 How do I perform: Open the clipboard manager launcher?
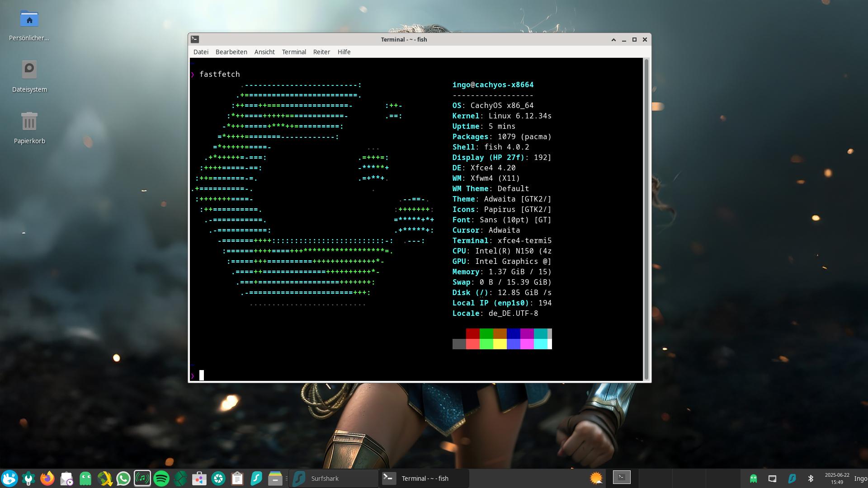[237, 478]
